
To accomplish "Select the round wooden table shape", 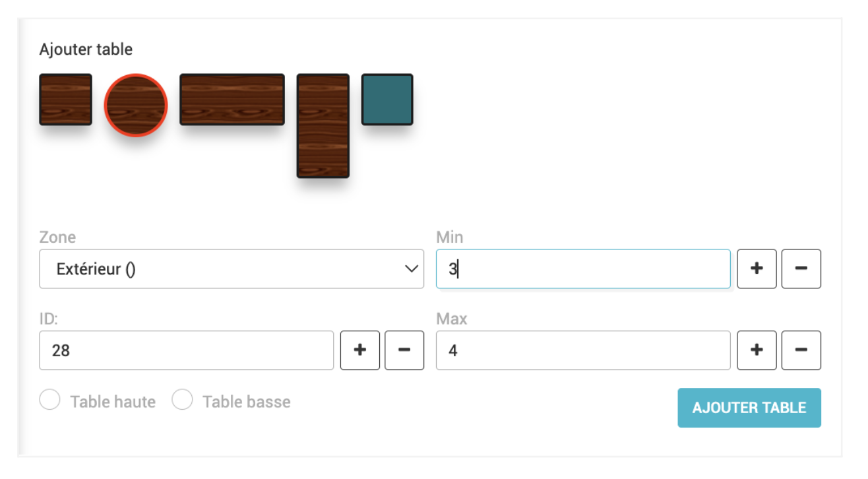I will [x=136, y=105].
